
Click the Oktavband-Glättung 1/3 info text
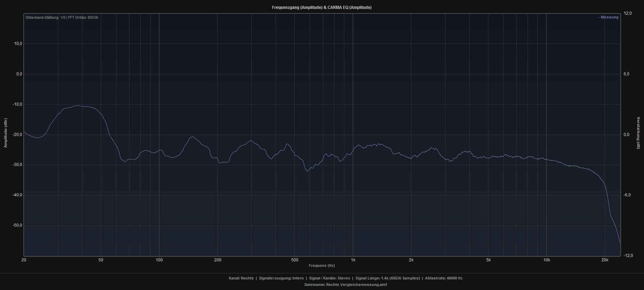click(62, 17)
